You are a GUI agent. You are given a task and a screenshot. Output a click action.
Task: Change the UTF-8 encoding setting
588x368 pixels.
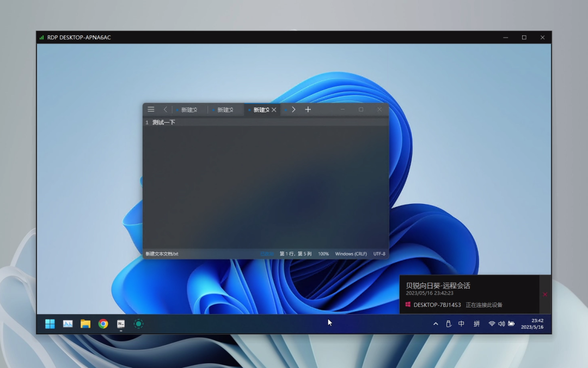(379, 254)
